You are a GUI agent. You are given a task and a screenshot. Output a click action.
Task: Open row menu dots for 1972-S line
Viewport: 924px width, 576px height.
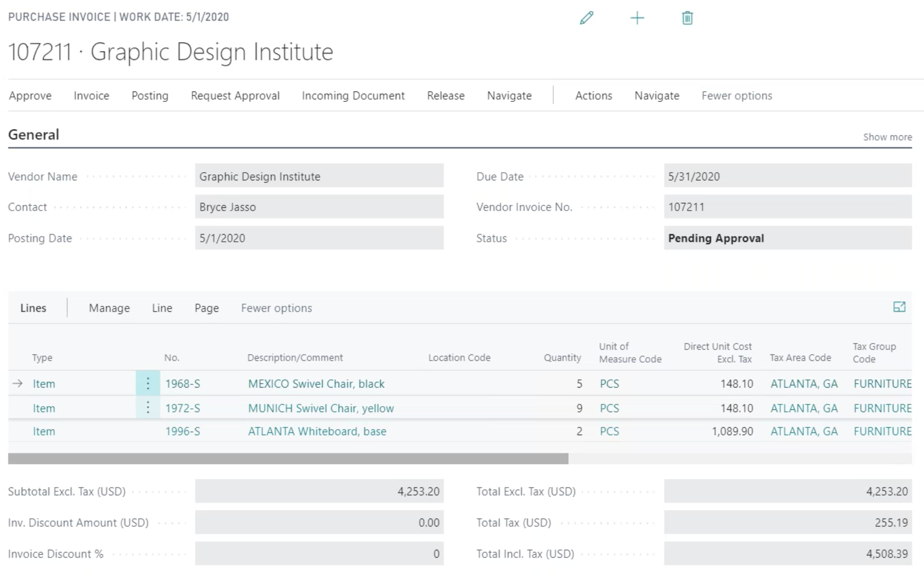tap(148, 408)
